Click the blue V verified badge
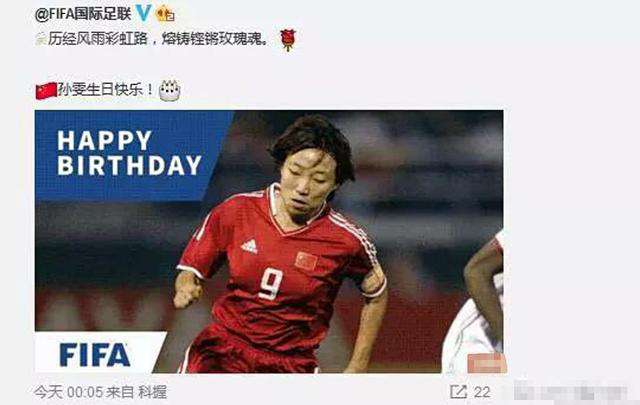The width and height of the screenshot is (640, 405). 143,13
